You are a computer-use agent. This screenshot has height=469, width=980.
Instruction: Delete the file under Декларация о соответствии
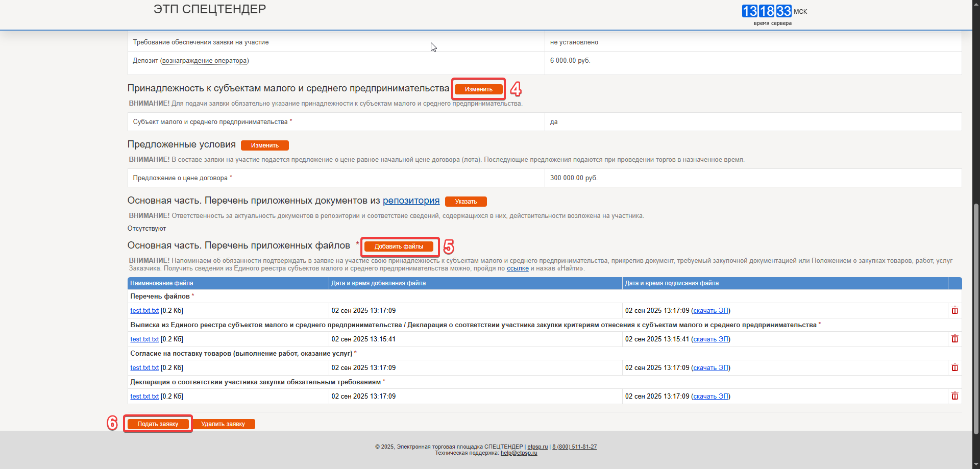coord(954,396)
